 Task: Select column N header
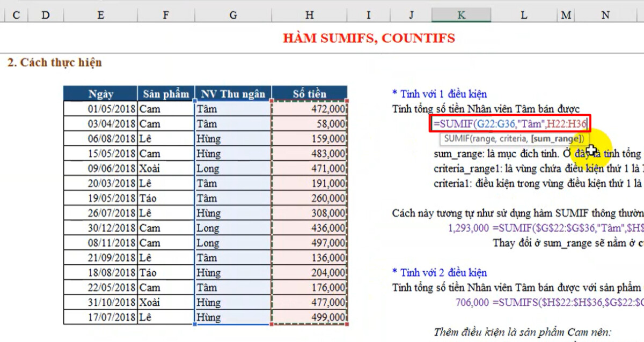(605, 15)
